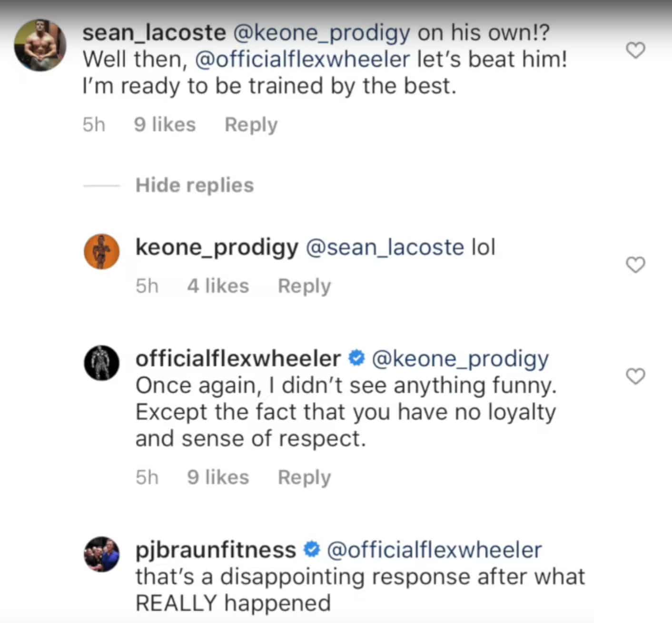672x623 pixels.
Task: Open the officialflexwheeler username in replies
Action: pos(238,358)
